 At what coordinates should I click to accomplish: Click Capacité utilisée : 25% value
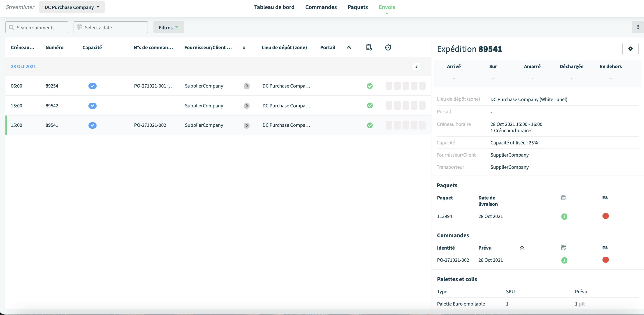pyautogui.click(x=514, y=143)
